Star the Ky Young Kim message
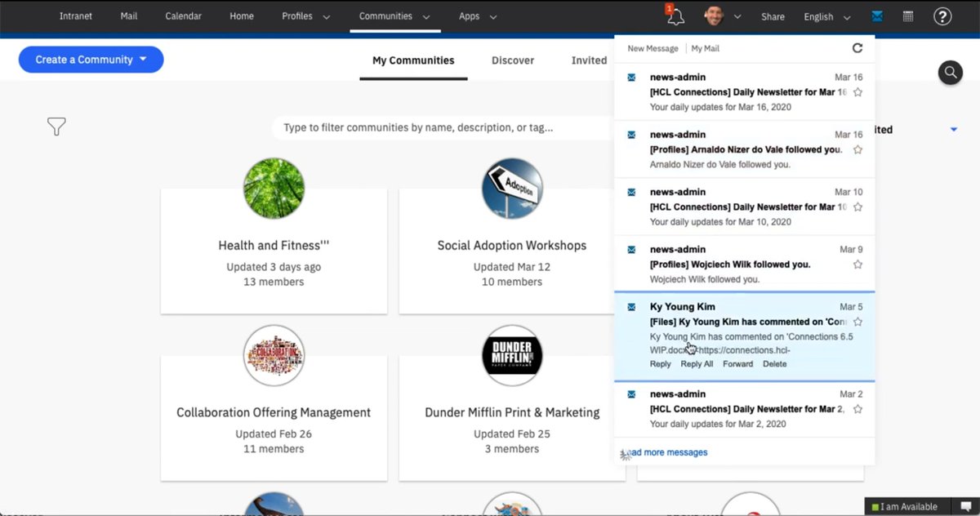This screenshot has height=516, width=980. (857, 322)
